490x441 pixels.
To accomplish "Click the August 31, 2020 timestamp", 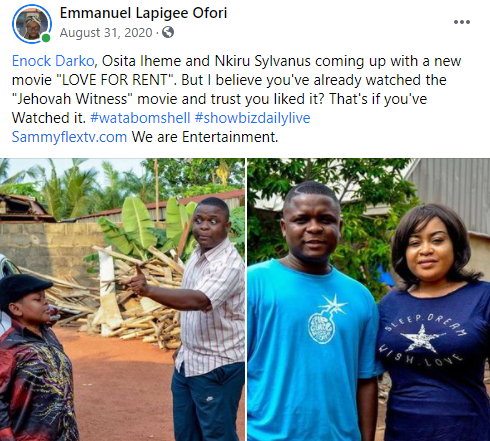I will [106, 33].
